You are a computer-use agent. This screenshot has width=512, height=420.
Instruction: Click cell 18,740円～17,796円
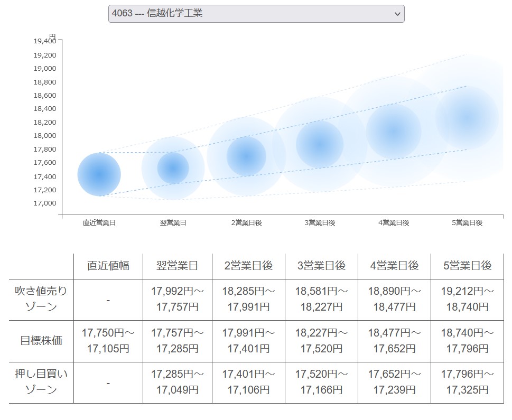pyautogui.click(x=468, y=341)
